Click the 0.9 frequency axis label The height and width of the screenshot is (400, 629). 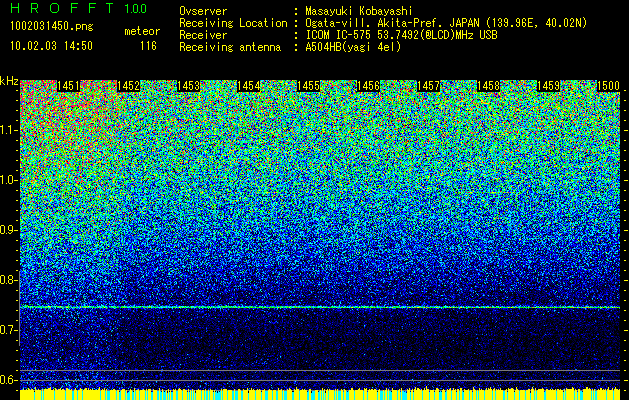point(9,230)
